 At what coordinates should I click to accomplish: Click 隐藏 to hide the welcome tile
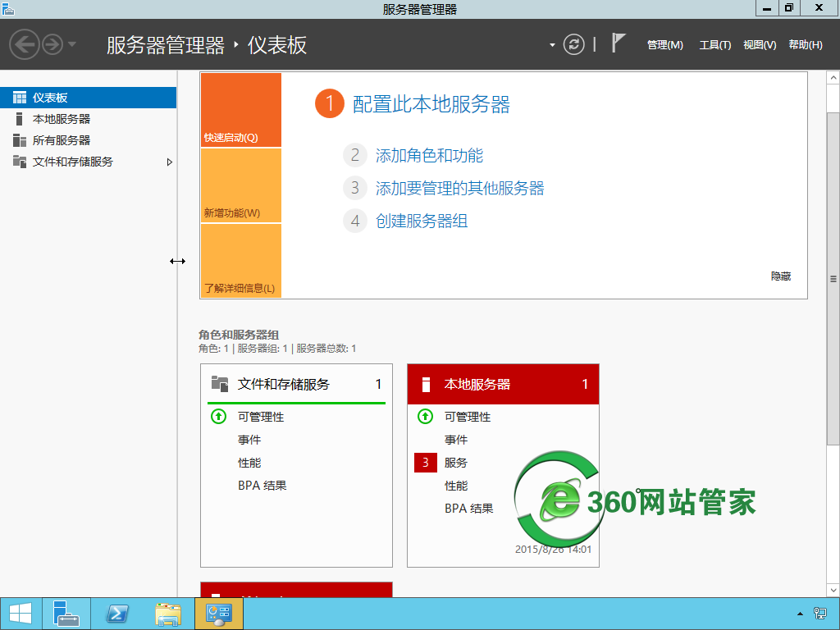click(x=781, y=276)
